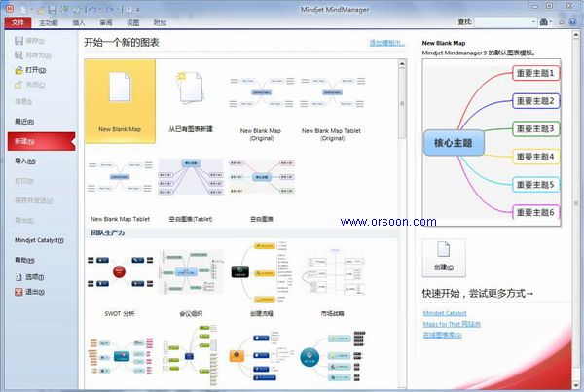Select 最近 in the backstage menu
Viewport: 584px width, 392px height.
[x=24, y=122]
